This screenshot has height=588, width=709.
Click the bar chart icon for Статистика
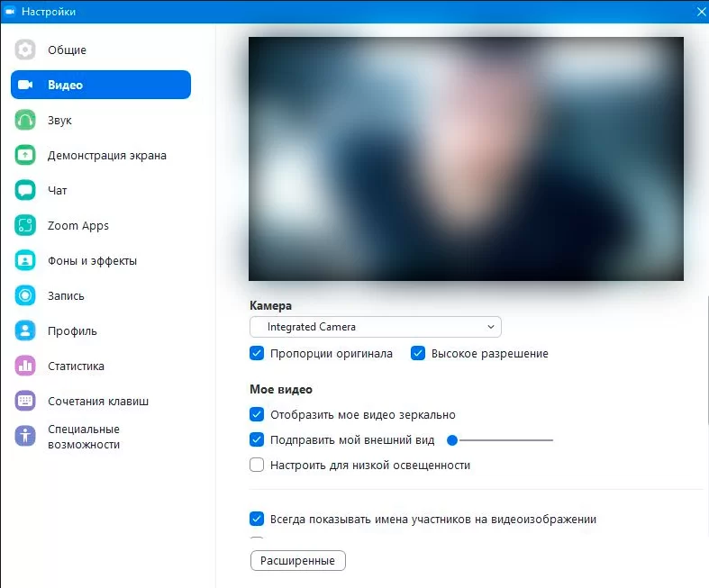pos(25,366)
